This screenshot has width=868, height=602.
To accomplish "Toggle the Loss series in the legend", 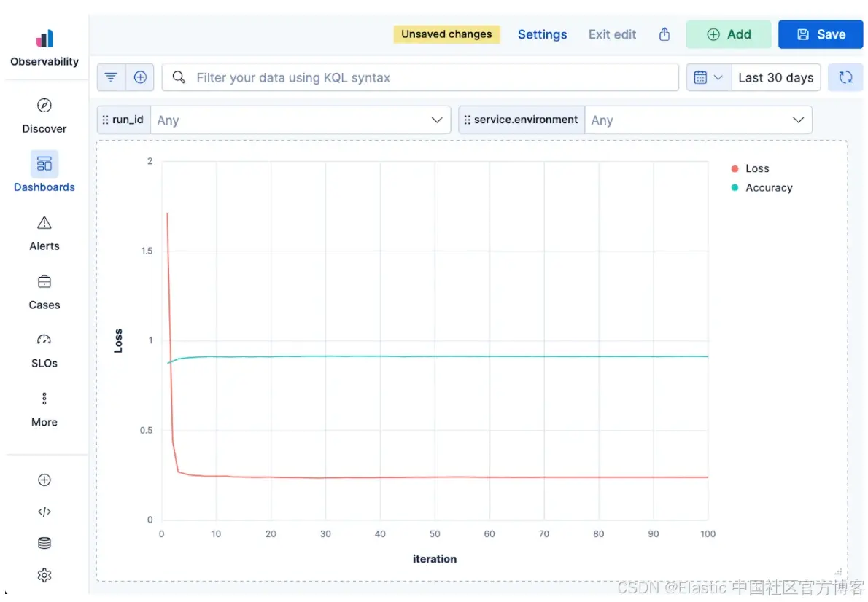I will pyautogui.click(x=756, y=168).
